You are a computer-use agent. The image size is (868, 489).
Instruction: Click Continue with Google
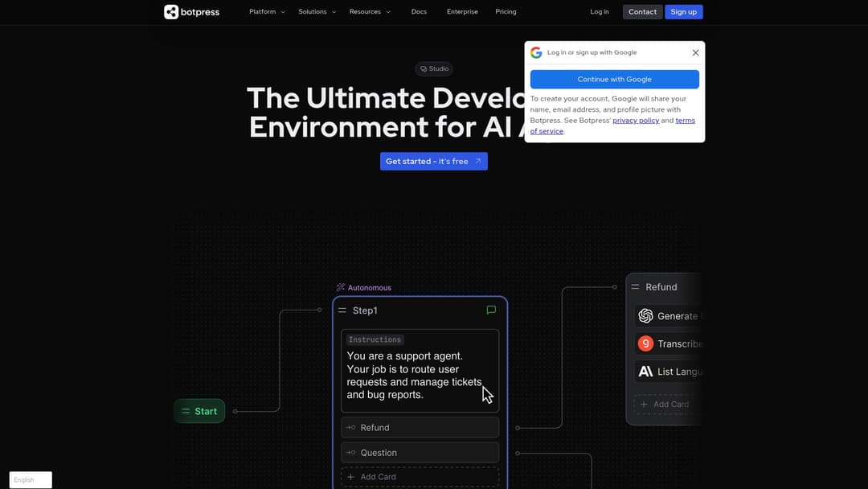615,79
